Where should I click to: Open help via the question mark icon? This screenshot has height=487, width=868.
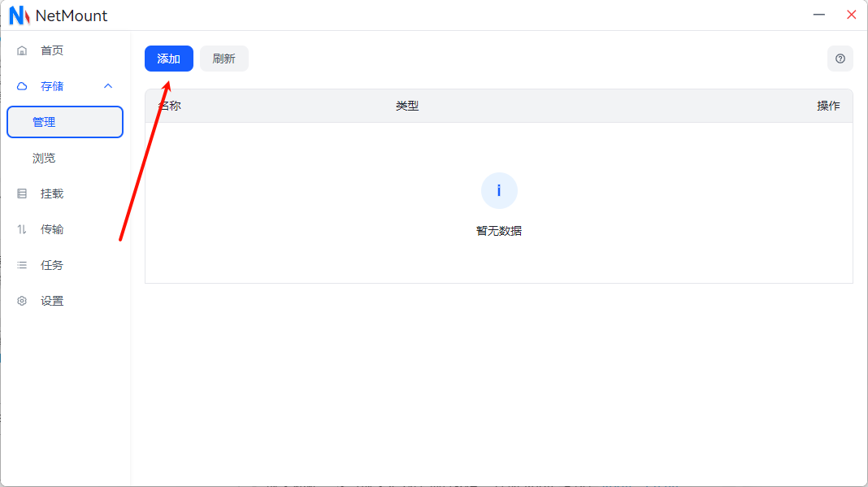pos(840,59)
